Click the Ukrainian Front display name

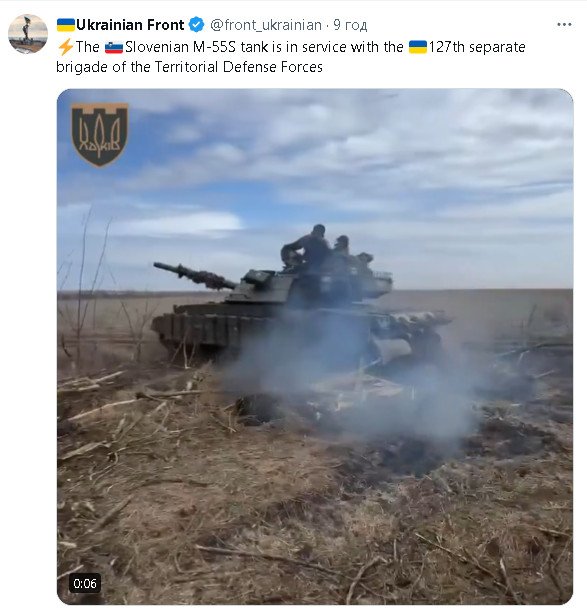(x=130, y=25)
